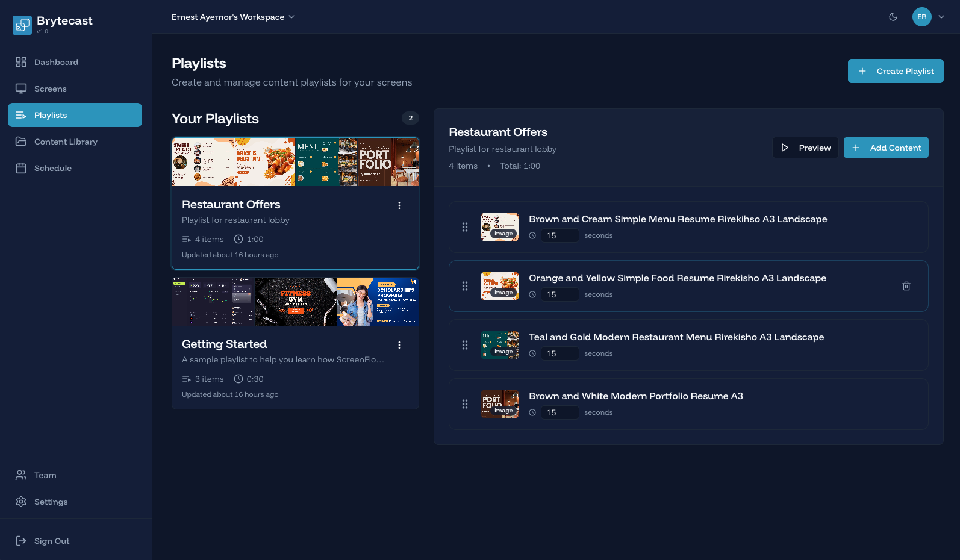960x560 pixels.
Task: Click the clock icon in Brown and Cream row
Action: click(532, 235)
